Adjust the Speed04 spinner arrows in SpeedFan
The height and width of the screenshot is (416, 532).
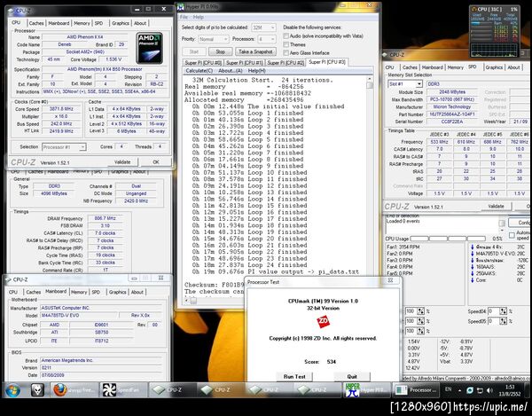(x=503, y=311)
